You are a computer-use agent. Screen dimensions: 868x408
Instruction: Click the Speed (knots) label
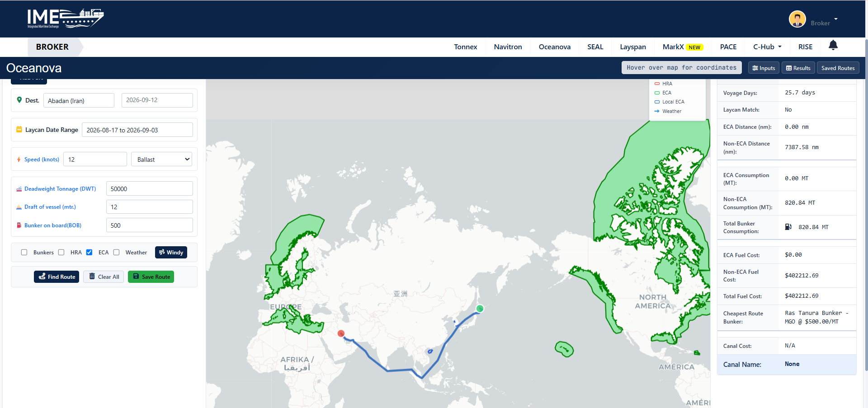pyautogui.click(x=42, y=159)
